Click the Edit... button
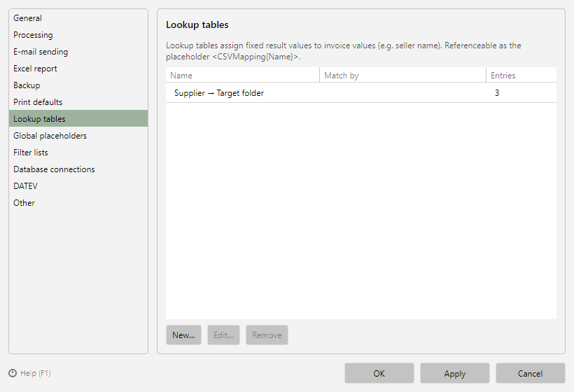 click(224, 335)
